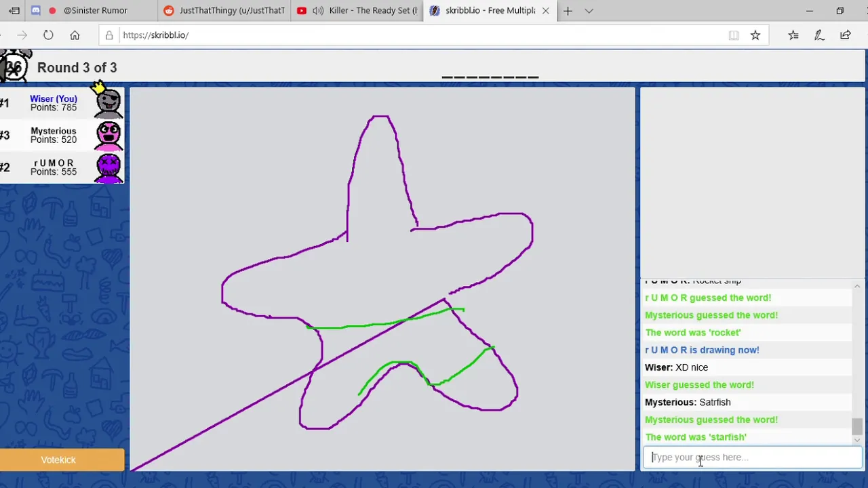
Task: Click the round timer alarm clock icon
Action: coord(15,66)
